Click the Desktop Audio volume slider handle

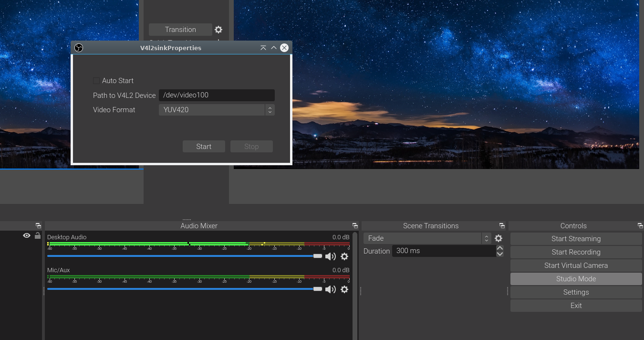(x=318, y=256)
